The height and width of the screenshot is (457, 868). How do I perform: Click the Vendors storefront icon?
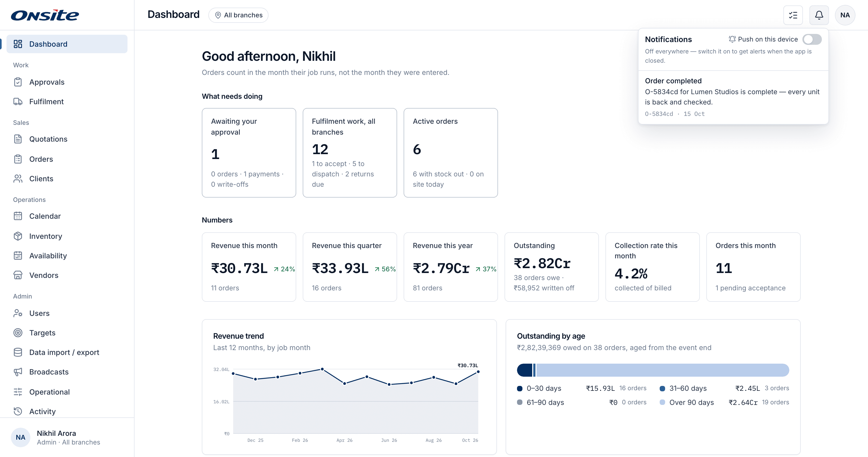18,275
